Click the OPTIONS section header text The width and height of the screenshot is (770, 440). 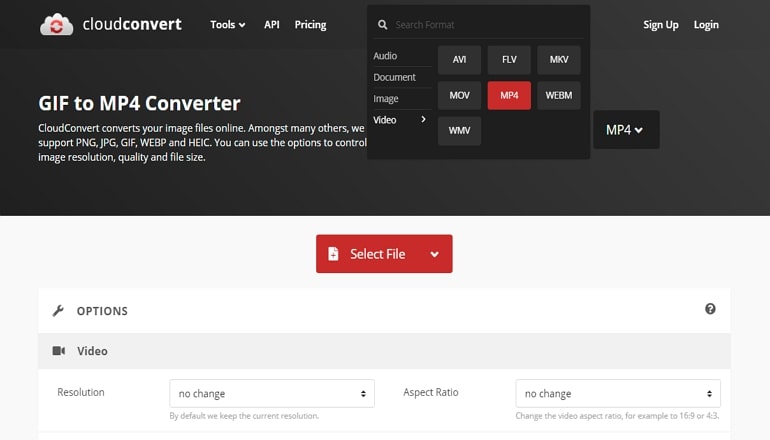[102, 311]
